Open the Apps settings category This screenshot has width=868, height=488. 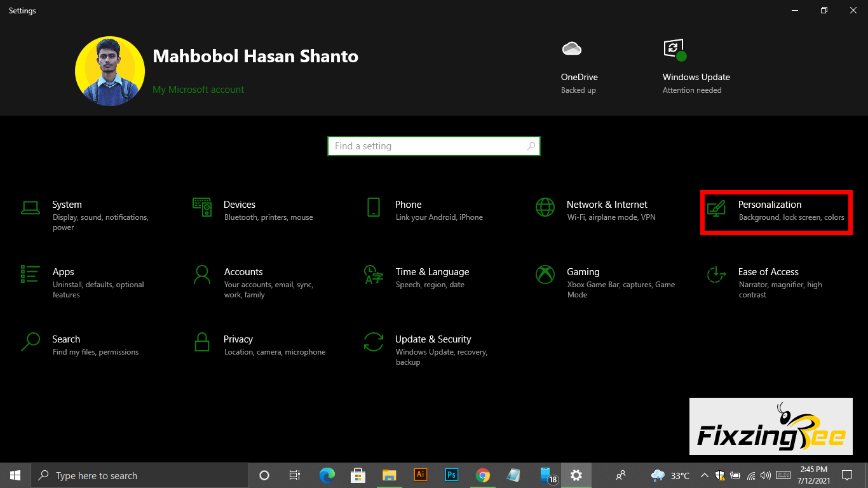point(64,273)
